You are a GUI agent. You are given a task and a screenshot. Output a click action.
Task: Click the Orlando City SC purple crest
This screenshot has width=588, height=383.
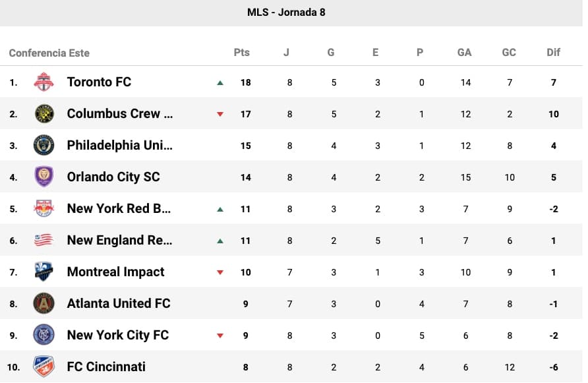coord(44,177)
